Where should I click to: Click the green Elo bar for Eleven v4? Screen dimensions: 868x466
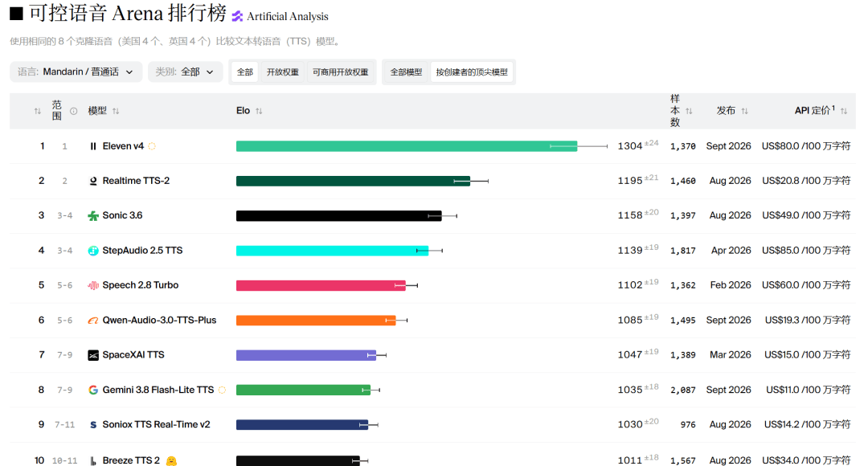tap(407, 146)
